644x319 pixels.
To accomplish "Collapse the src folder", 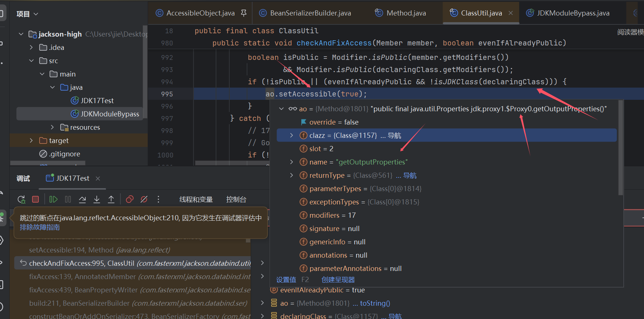I will (31, 61).
